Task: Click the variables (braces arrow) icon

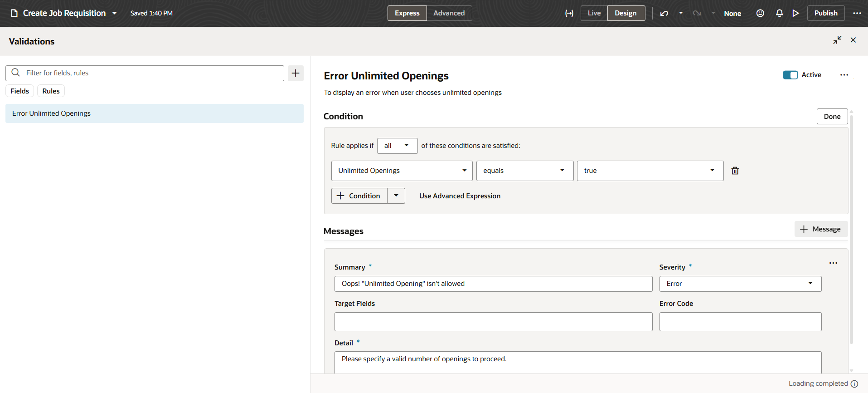Action: pos(569,13)
